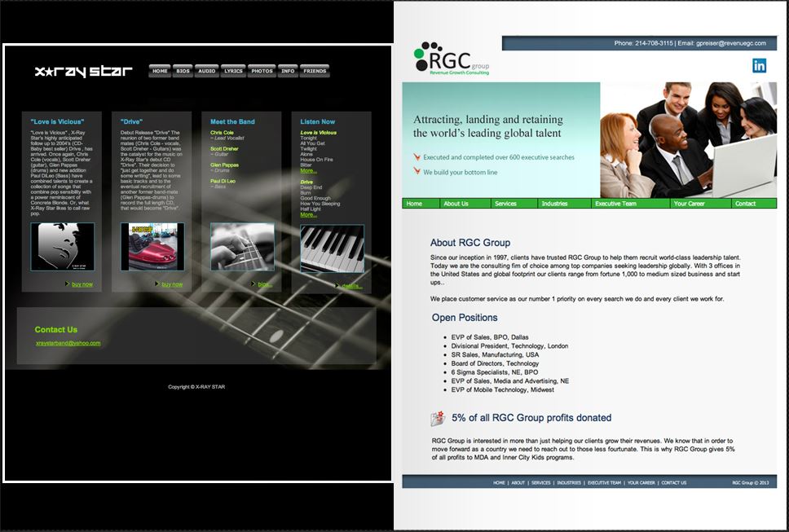Image resolution: width=789 pixels, height=532 pixels.
Task: Click the donation icon beside the 5% heading
Action: pos(438,418)
